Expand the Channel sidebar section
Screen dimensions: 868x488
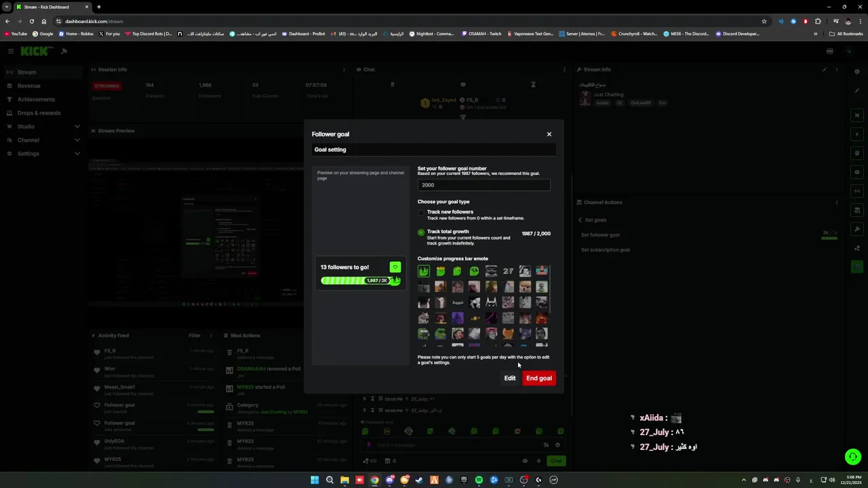43,140
